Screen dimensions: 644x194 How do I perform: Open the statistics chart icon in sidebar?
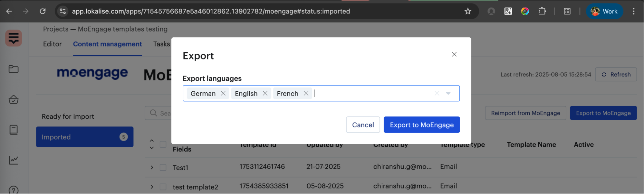pos(14,160)
